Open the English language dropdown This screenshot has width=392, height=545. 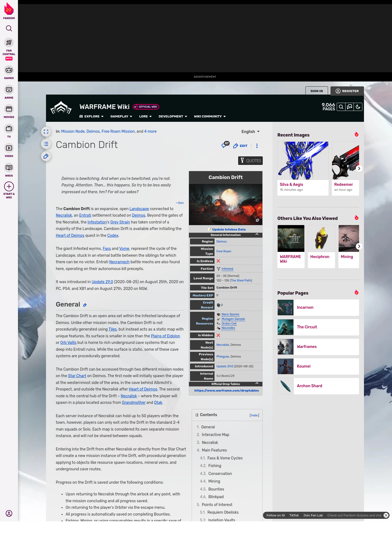pyautogui.click(x=250, y=132)
